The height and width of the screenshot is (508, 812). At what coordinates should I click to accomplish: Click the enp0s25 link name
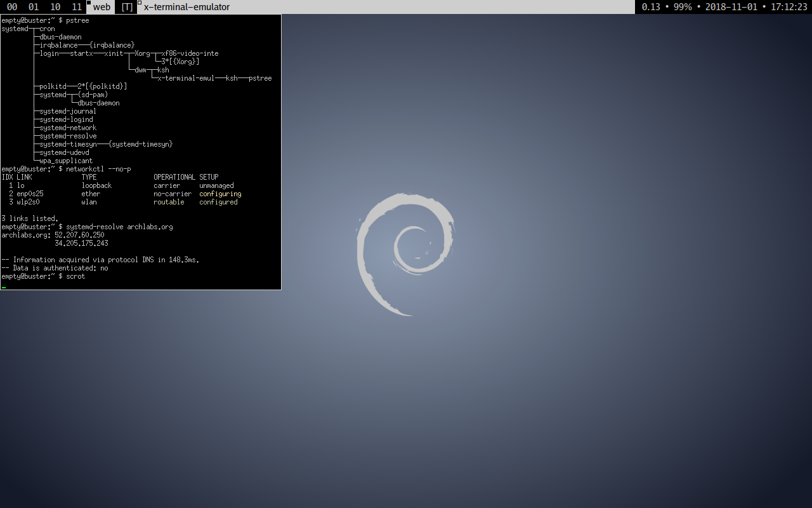coord(30,194)
